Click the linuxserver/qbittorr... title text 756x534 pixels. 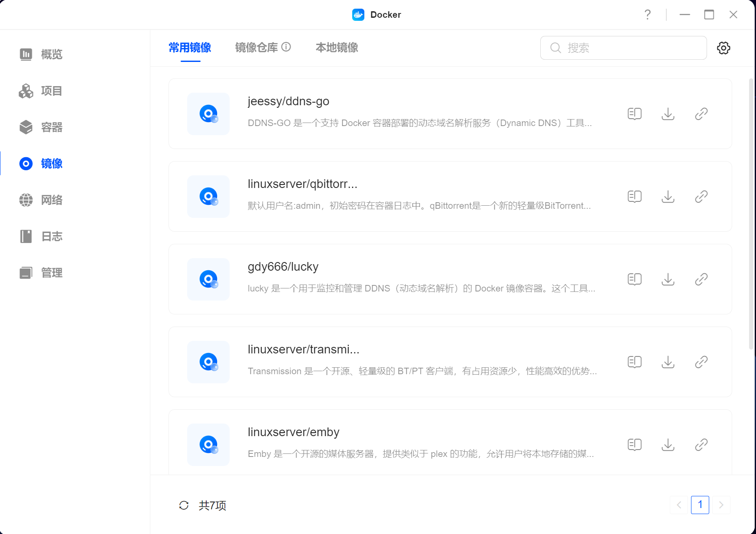click(302, 184)
